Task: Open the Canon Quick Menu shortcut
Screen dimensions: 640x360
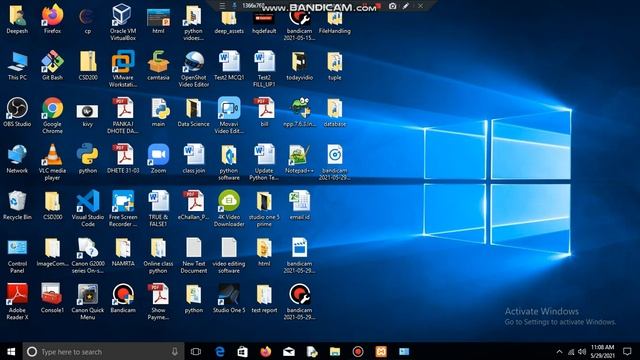Action: [x=87, y=301]
